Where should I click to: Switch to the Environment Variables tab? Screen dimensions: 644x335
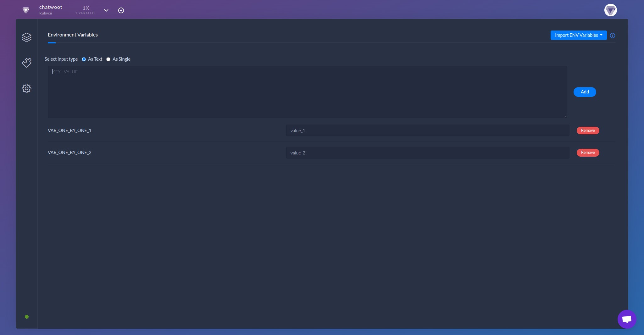[x=72, y=35]
